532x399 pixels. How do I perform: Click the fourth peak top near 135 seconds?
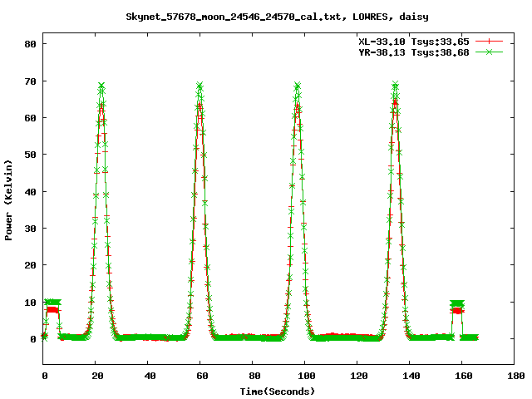point(396,85)
